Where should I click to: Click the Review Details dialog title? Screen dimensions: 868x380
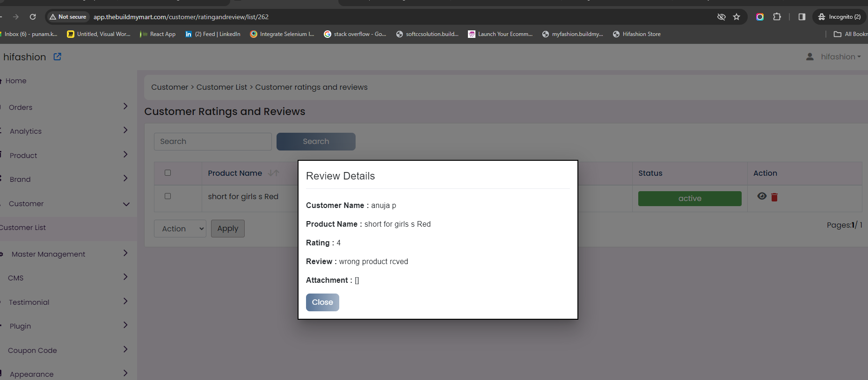340,176
